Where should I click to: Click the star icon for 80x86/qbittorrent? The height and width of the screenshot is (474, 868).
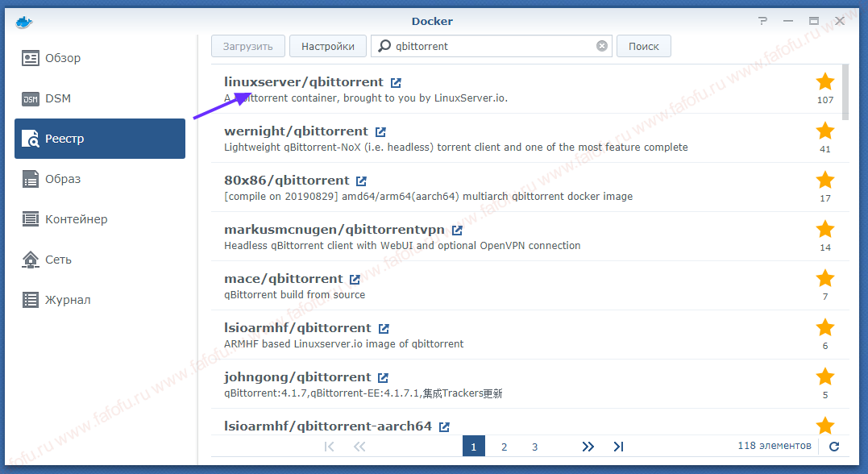pyautogui.click(x=824, y=180)
